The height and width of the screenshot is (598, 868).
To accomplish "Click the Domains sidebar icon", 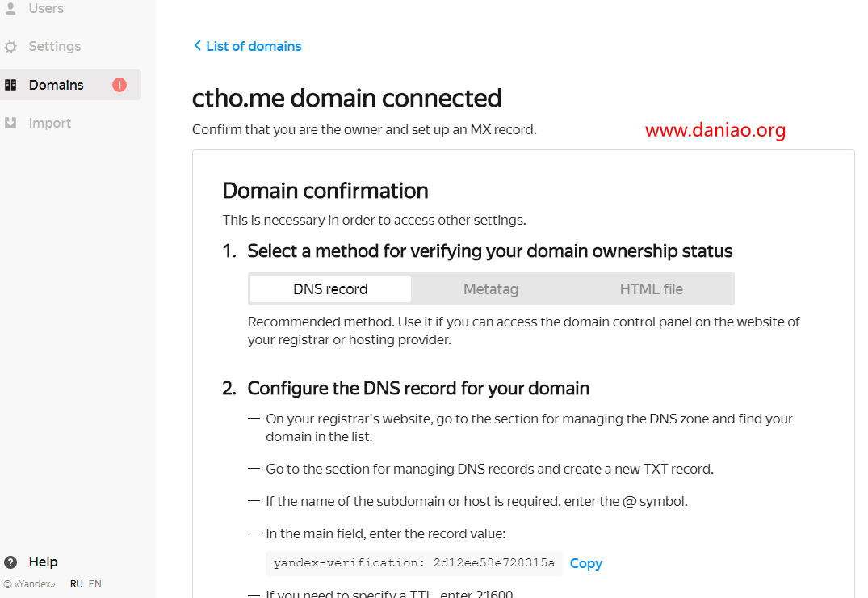I will pyautogui.click(x=10, y=85).
